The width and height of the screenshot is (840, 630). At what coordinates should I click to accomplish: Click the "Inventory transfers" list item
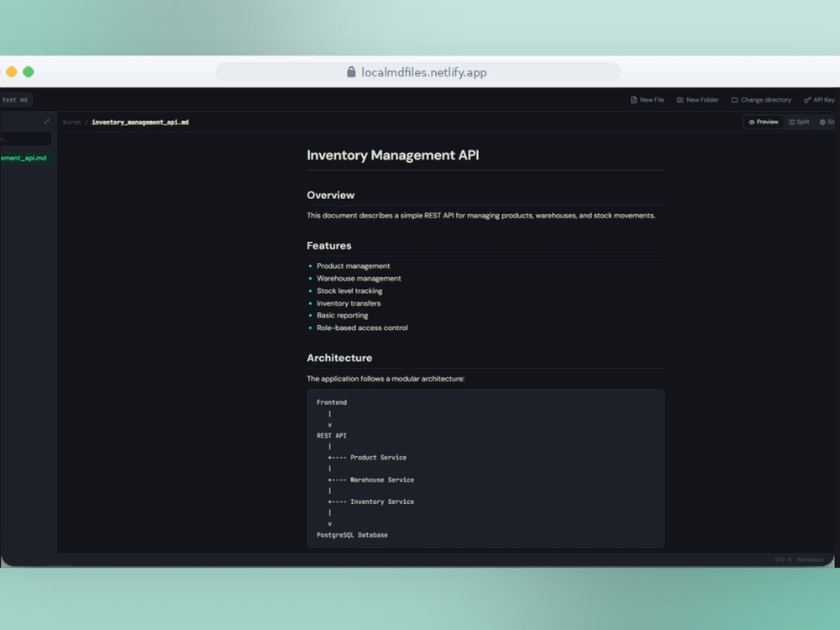click(x=349, y=303)
